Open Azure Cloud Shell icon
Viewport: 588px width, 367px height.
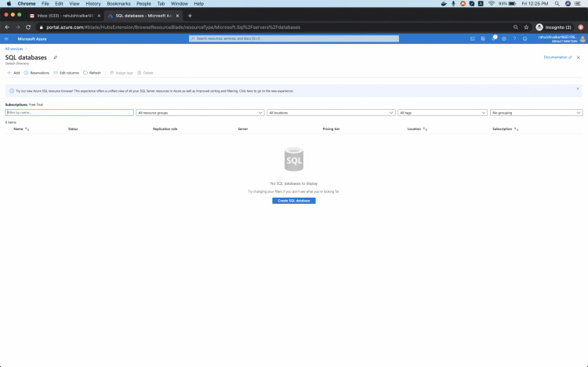(473, 38)
